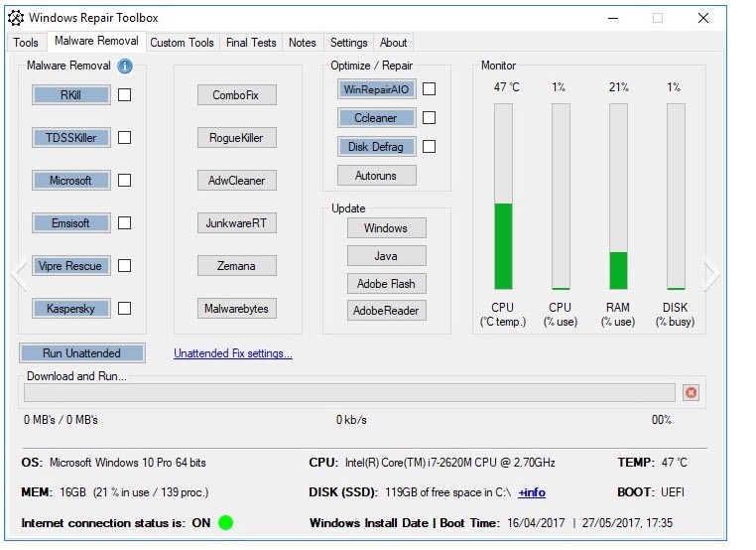Close the Windows Repair Toolbox window

click(703, 18)
